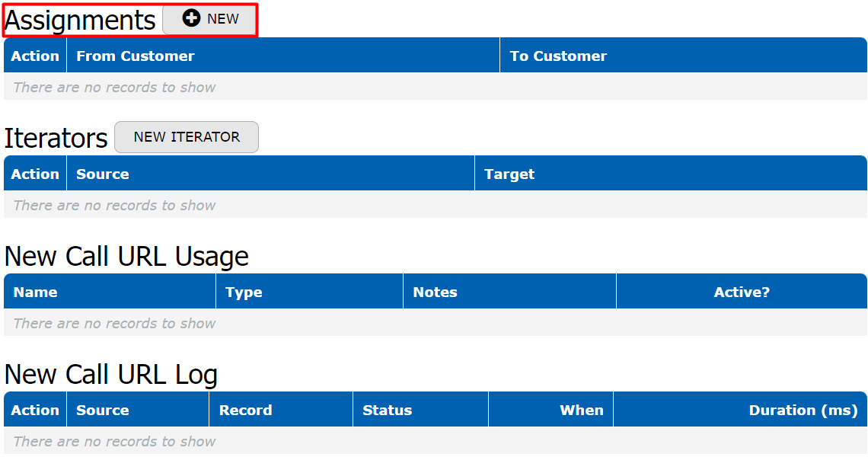868x457 pixels.
Task: Click empty-records message under New Call URL Log
Action: coord(114,441)
